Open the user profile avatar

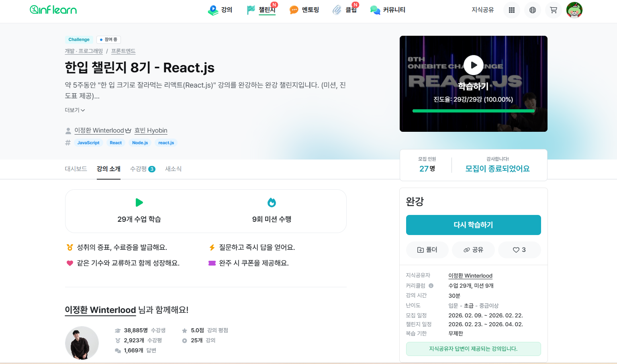click(x=574, y=10)
